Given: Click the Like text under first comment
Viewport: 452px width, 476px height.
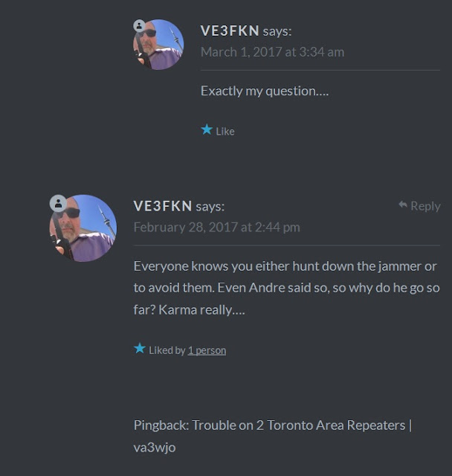Looking at the screenshot, I should (225, 132).
